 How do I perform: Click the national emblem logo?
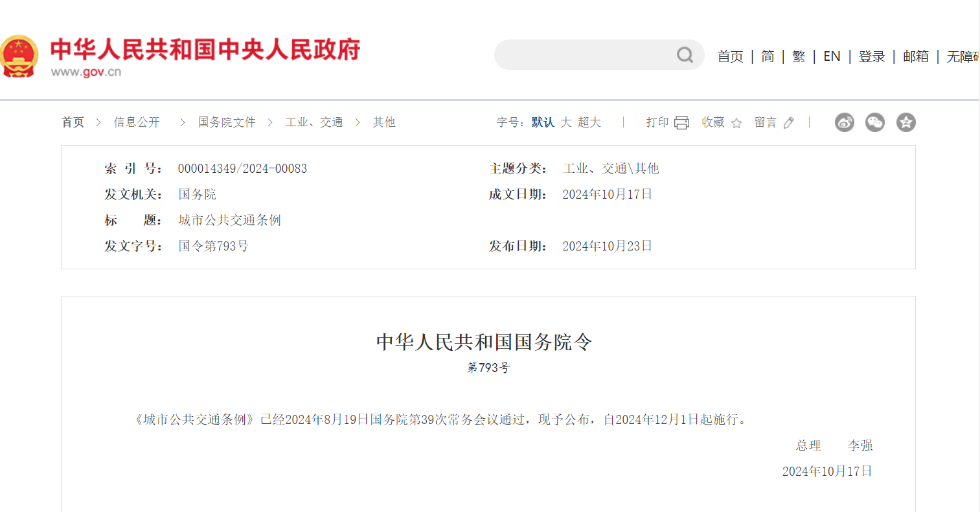[x=19, y=56]
